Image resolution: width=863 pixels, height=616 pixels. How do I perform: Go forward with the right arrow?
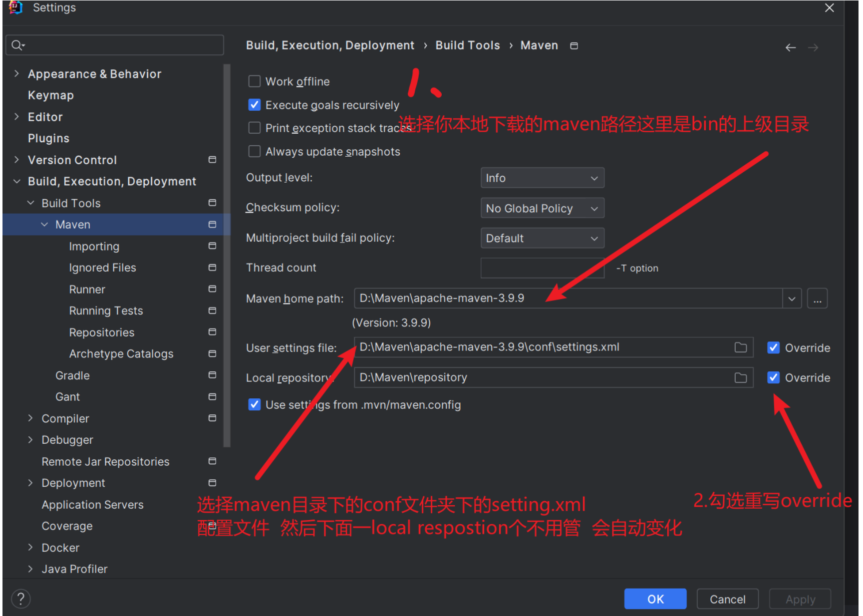813,48
